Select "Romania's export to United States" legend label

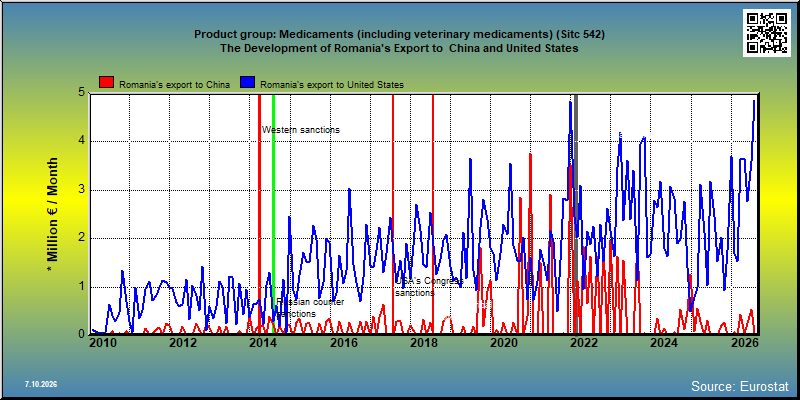tap(332, 85)
